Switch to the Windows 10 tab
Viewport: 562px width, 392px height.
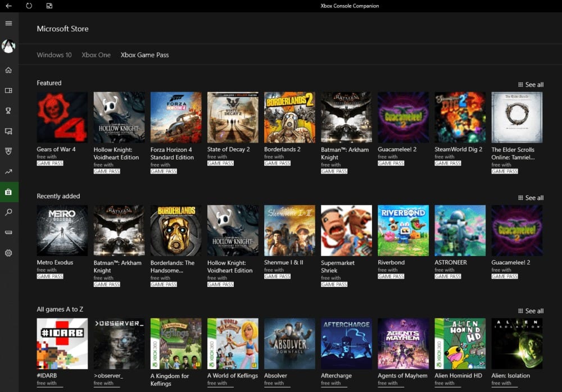click(x=54, y=55)
